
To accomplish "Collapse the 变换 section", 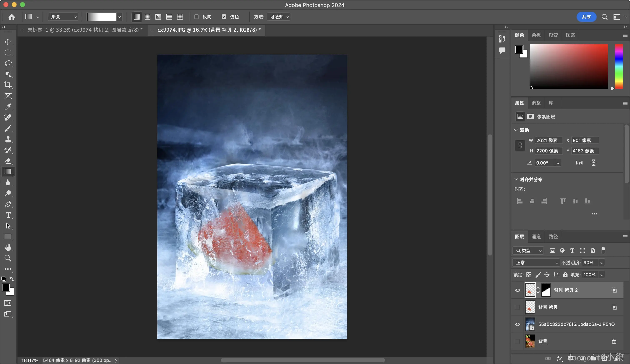I will coord(516,130).
